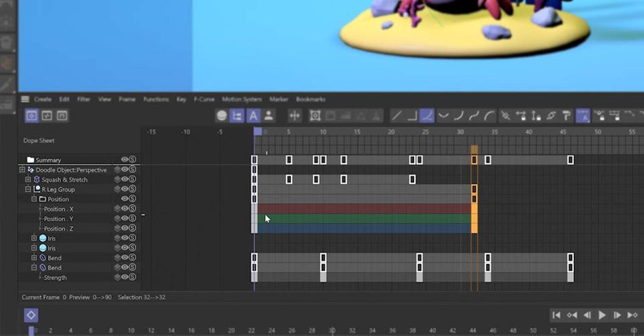Play the animation forward
Viewport: 644px width, 336px height.
click(602, 316)
